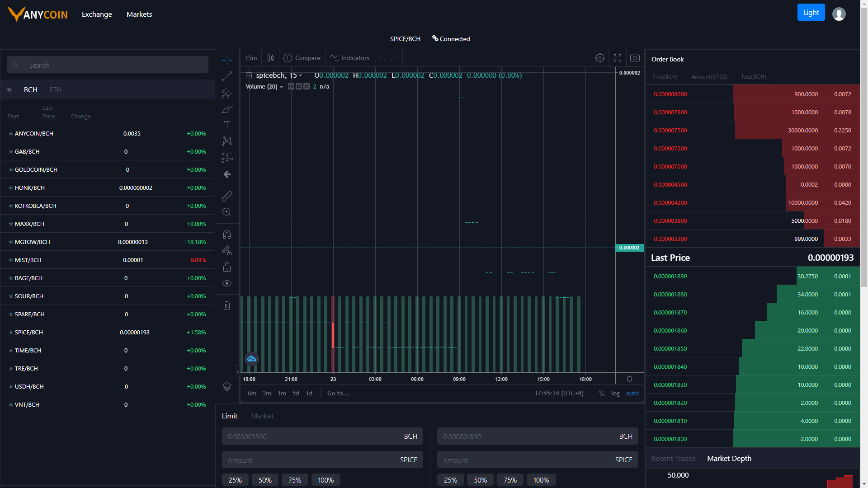Open the 15m interval dropdown
868x488 pixels.
pyautogui.click(x=251, y=58)
